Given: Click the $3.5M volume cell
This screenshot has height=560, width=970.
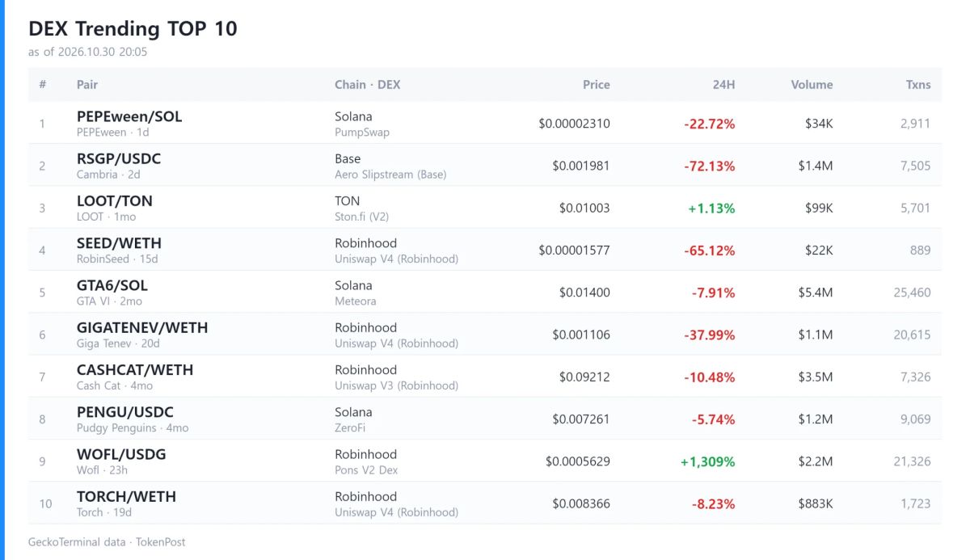Looking at the screenshot, I should click(x=816, y=377).
